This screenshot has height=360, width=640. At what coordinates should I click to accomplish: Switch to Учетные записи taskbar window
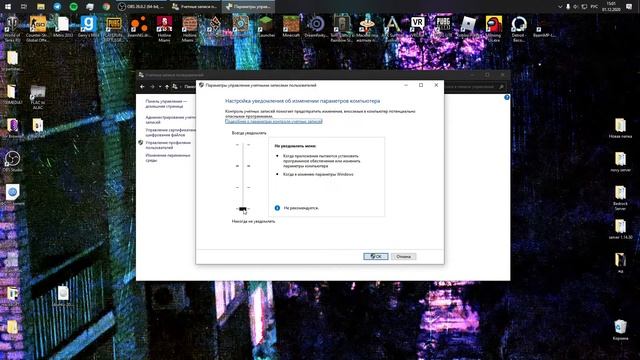pos(195,7)
